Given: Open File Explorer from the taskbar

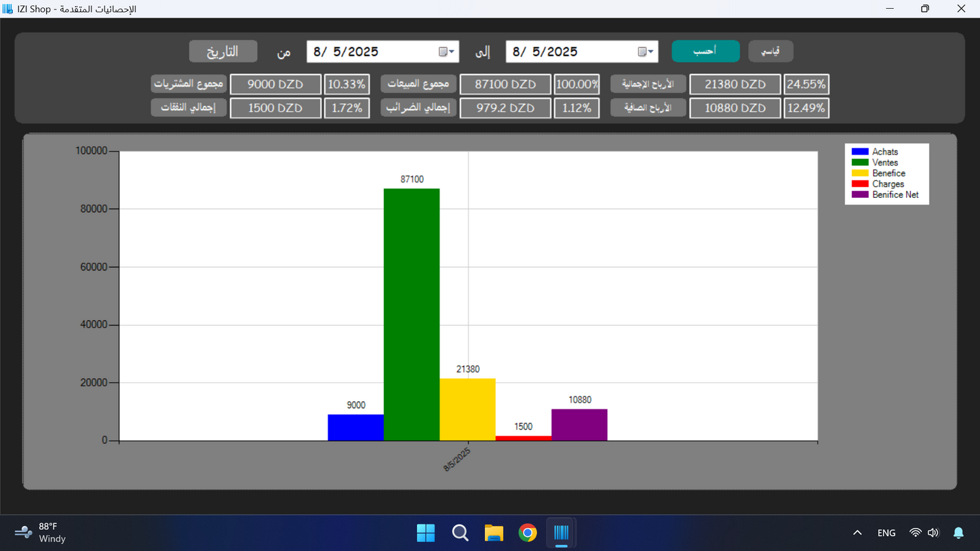Looking at the screenshot, I should coord(494,533).
